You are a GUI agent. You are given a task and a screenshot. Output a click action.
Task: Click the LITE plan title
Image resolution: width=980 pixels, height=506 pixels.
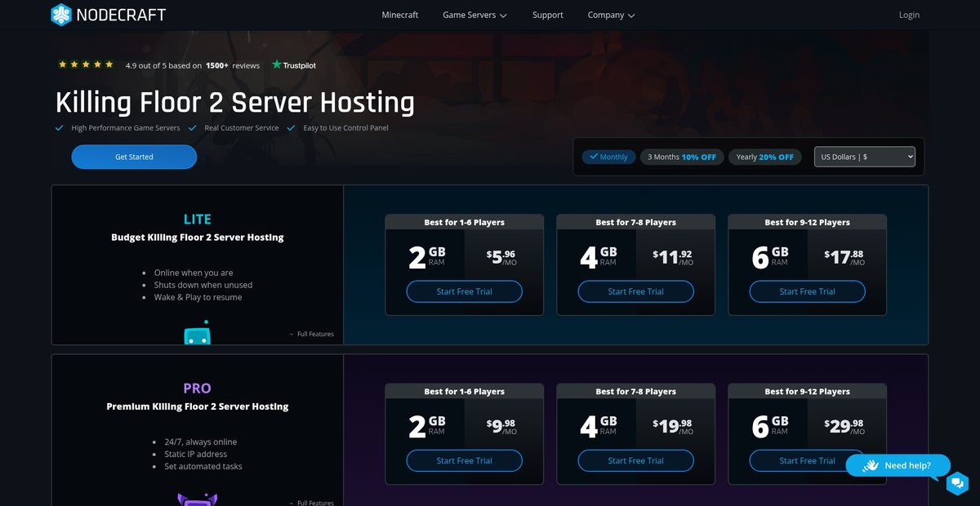point(198,219)
